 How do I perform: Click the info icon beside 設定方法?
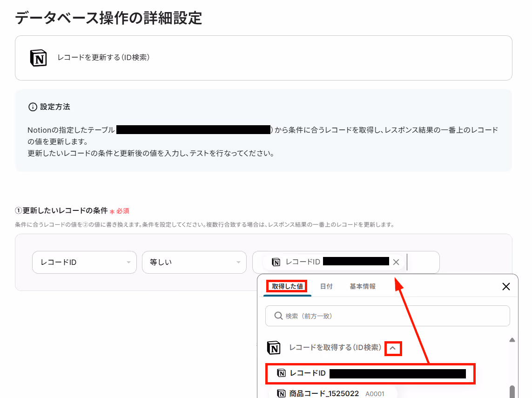coord(33,107)
